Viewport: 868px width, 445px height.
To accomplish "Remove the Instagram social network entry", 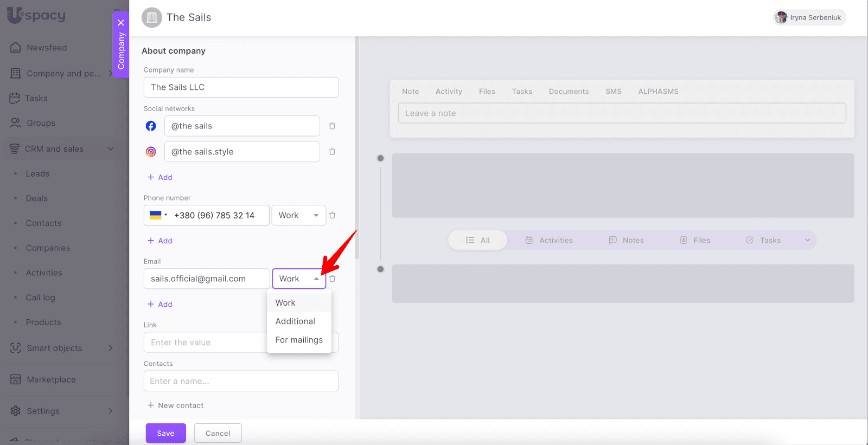I will [x=332, y=152].
